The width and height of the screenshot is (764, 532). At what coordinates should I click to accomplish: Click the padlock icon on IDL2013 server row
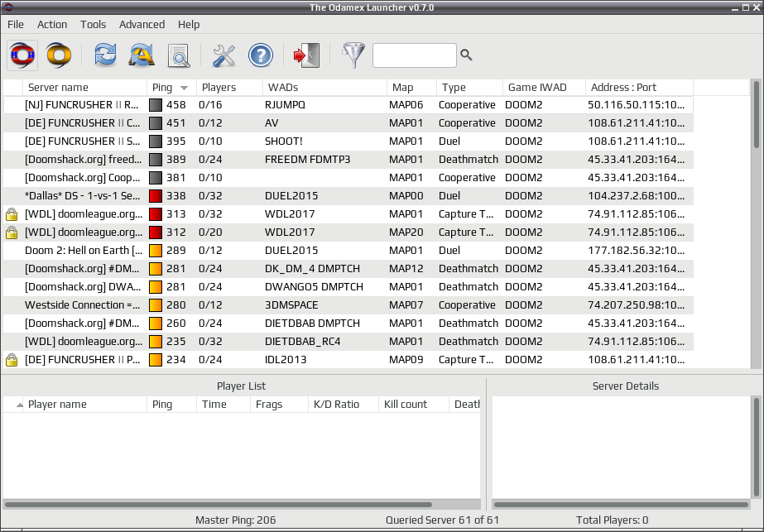click(12, 360)
